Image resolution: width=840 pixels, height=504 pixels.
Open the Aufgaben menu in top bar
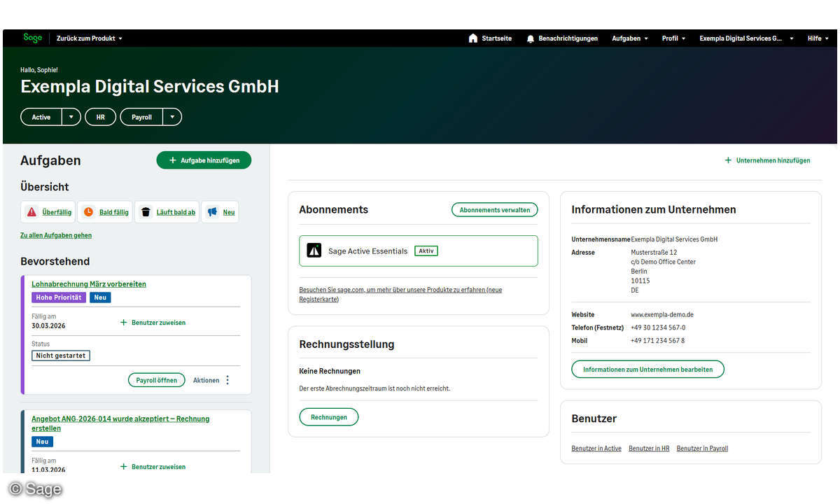[x=630, y=38]
